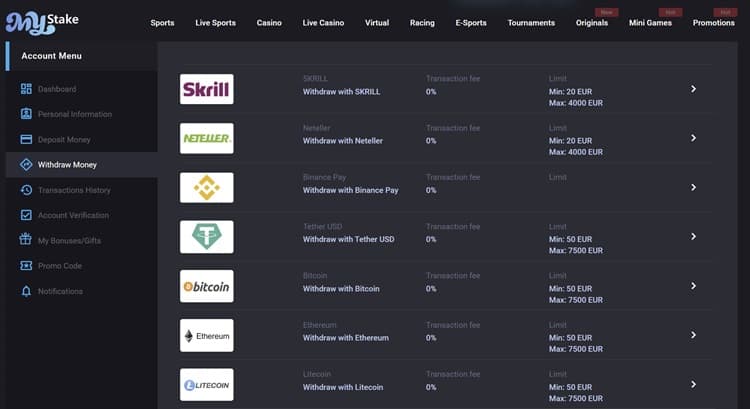Select the Tether USD logo tile
Viewport: 750px width, 409px height.
(x=207, y=237)
